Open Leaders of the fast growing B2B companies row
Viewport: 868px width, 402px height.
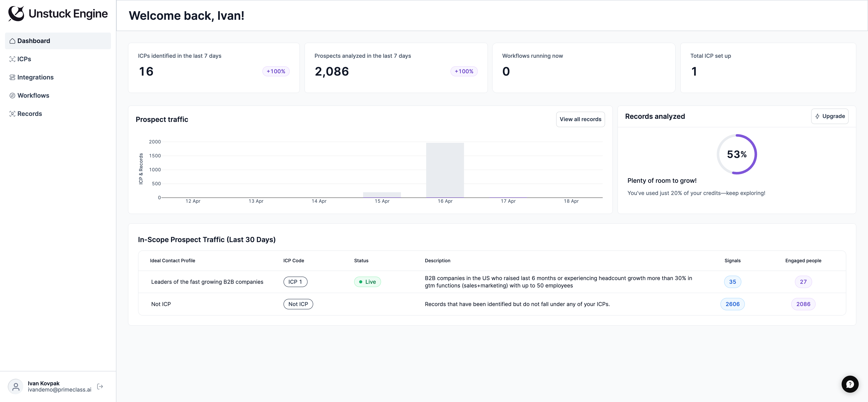[x=207, y=282]
